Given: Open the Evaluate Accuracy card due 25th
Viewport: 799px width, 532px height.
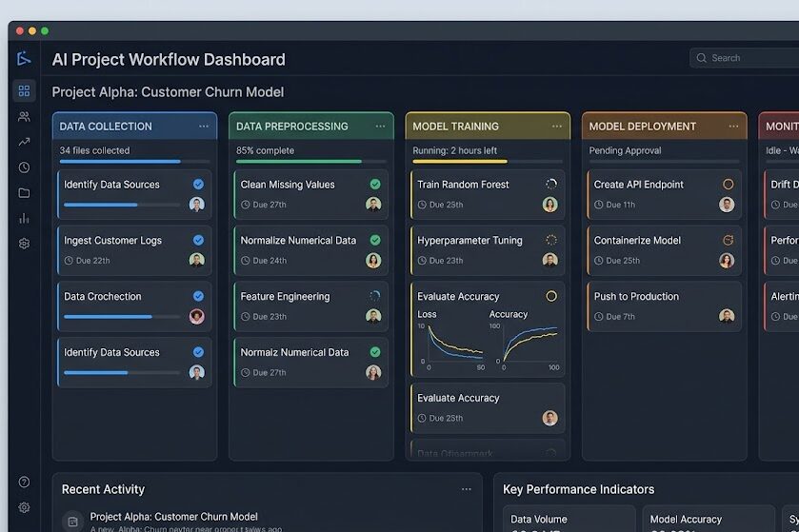Looking at the screenshot, I should (488, 408).
